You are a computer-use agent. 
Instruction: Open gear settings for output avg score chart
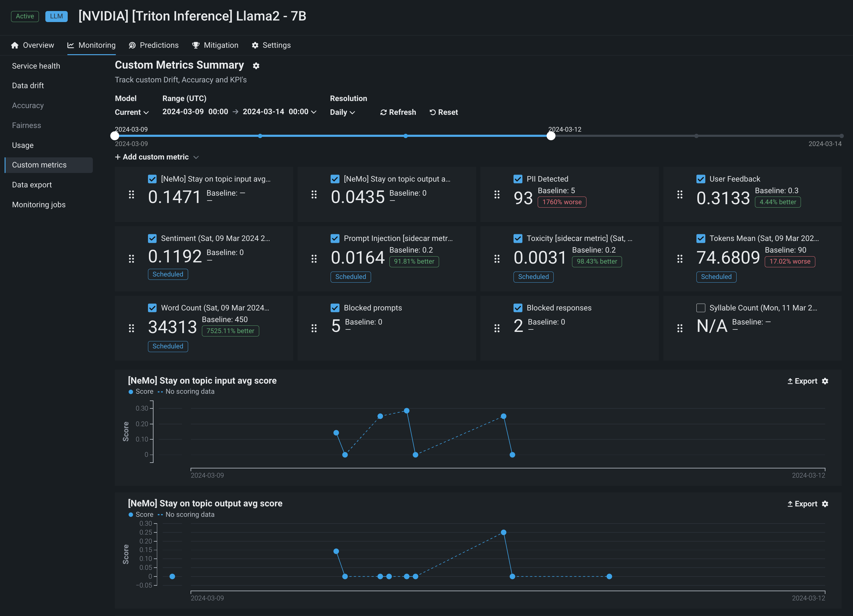[x=825, y=504]
